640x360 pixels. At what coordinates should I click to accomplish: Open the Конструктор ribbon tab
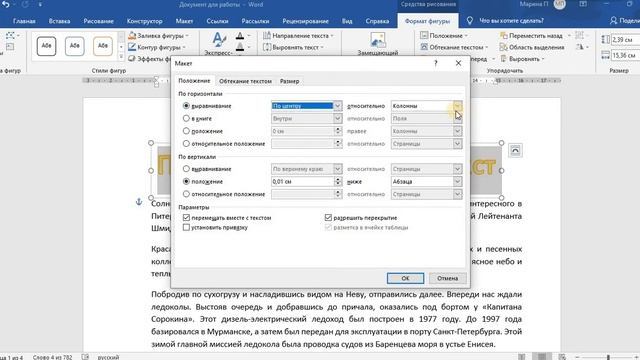(144, 21)
